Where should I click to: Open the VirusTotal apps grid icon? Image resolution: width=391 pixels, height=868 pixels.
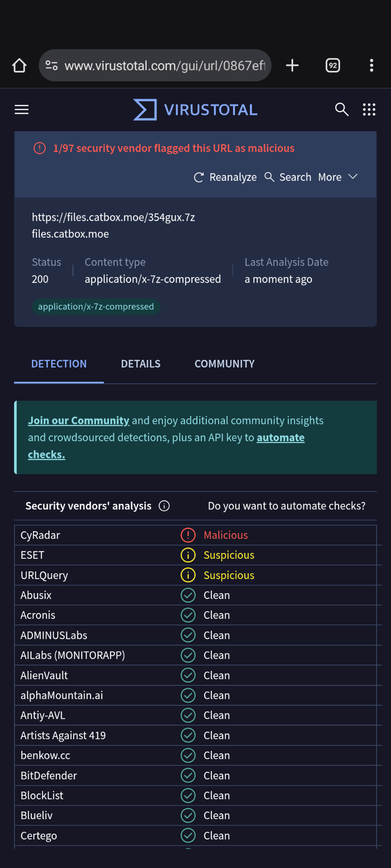[x=369, y=109]
